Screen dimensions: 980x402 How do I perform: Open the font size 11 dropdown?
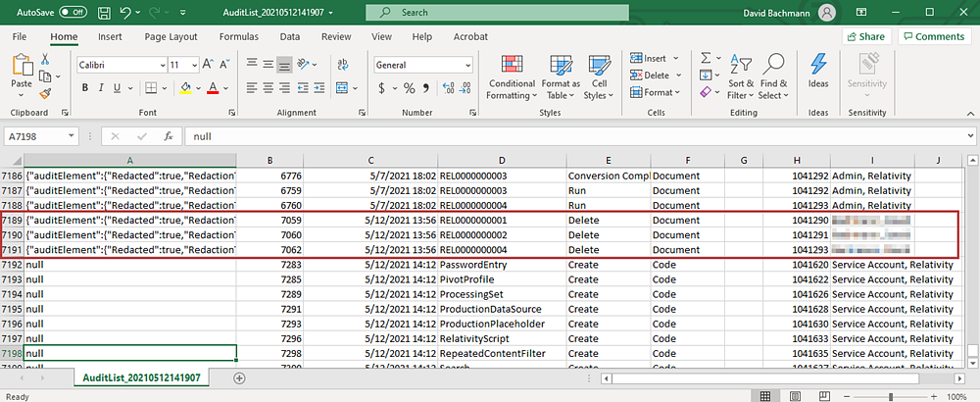click(195, 65)
